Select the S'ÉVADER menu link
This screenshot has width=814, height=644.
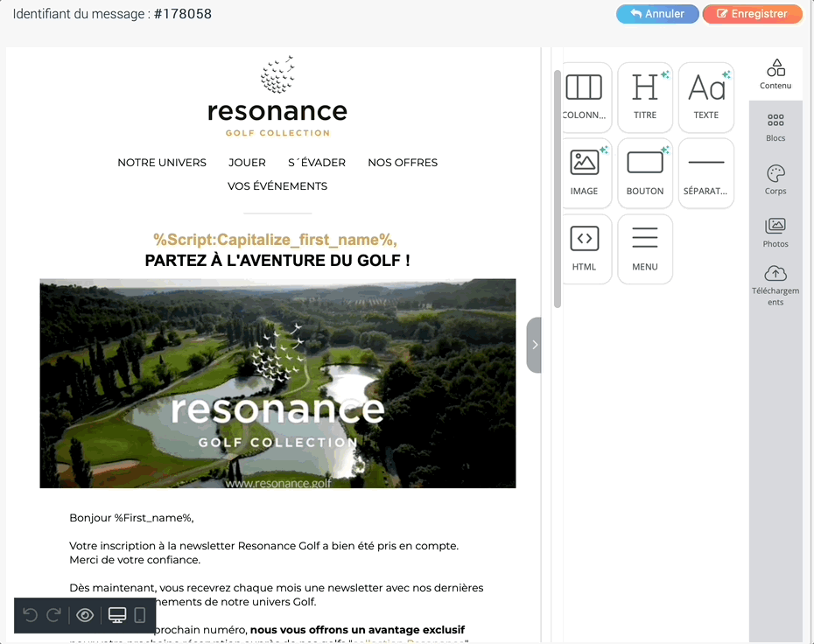click(317, 163)
